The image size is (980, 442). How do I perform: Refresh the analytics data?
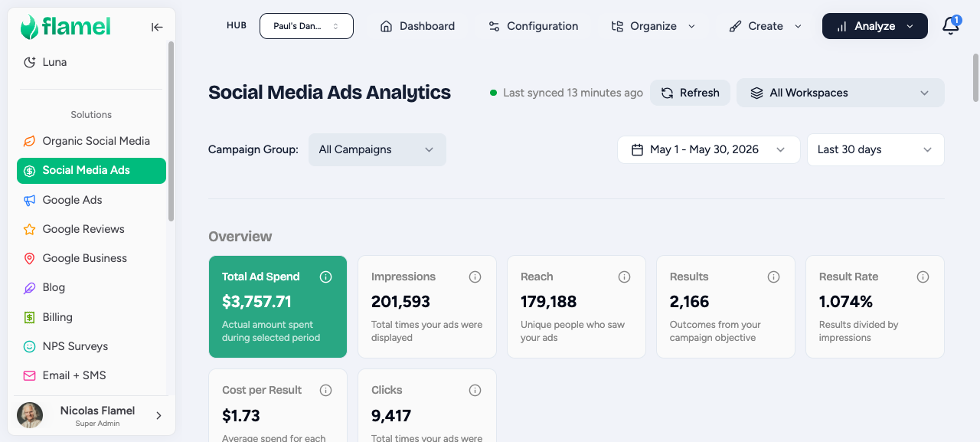pyautogui.click(x=690, y=93)
